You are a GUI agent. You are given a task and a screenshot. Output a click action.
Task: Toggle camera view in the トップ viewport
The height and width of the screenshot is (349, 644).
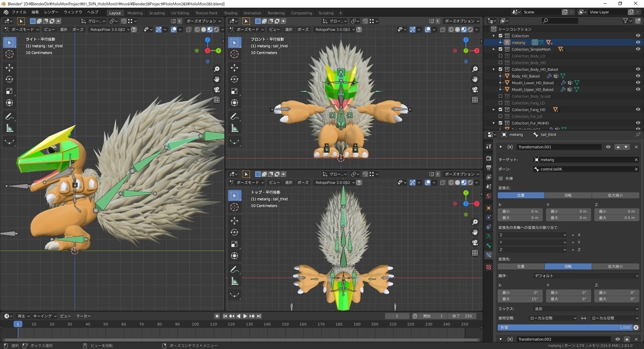[475, 243]
